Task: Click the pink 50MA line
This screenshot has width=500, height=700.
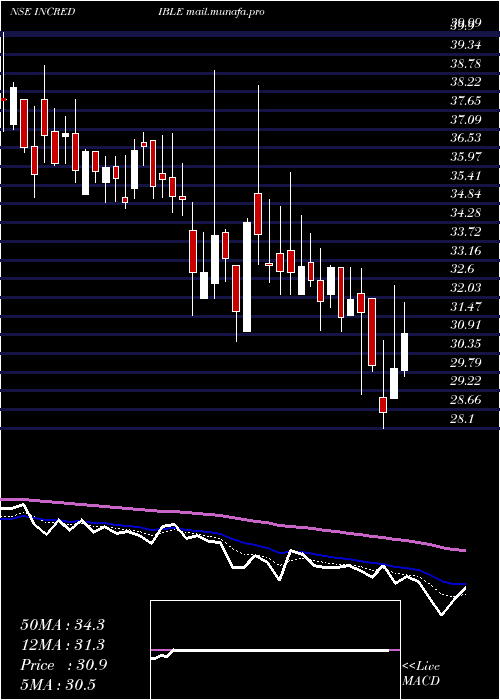Action: coord(232,517)
